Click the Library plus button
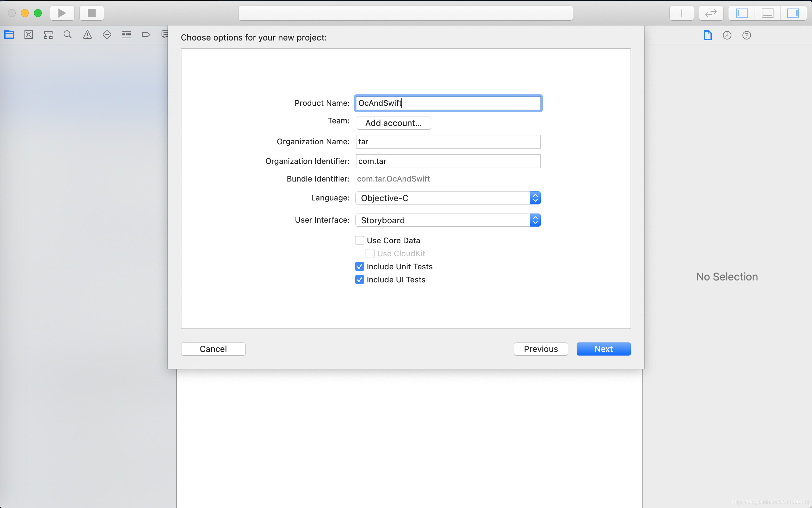This screenshot has width=812, height=508. (x=681, y=13)
